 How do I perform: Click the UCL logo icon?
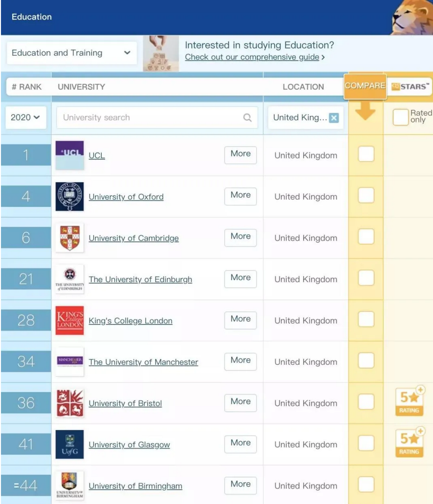[69, 155]
